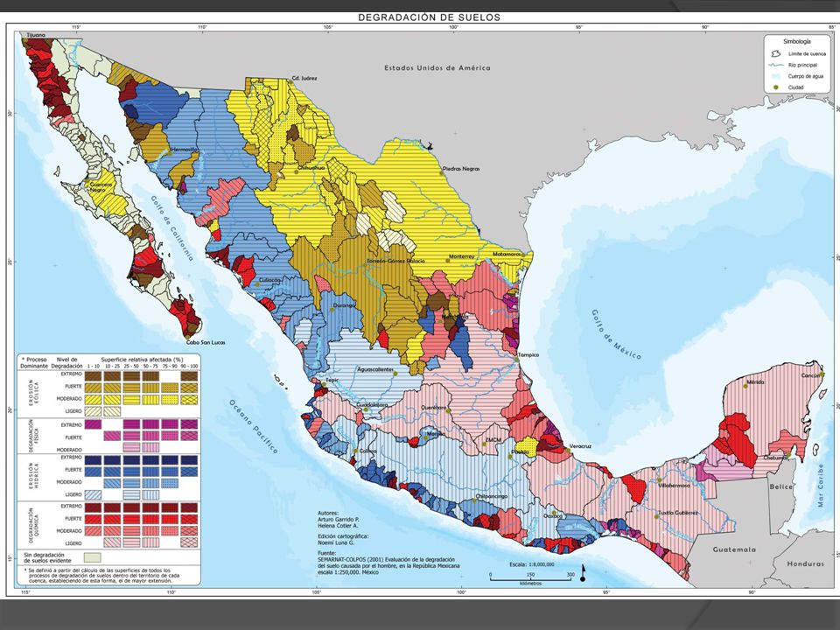Image resolution: width=840 pixels, height=630 pixels.
Task: Click the Tuxtla Gutiérrez label
Action: click(x=677, y=513)
